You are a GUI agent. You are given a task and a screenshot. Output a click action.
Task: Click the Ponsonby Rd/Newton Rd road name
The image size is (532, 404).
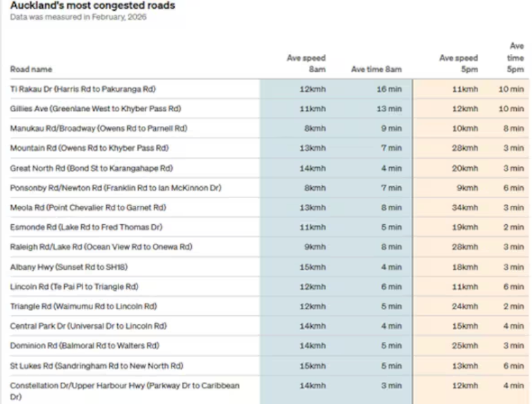(116, 188)
